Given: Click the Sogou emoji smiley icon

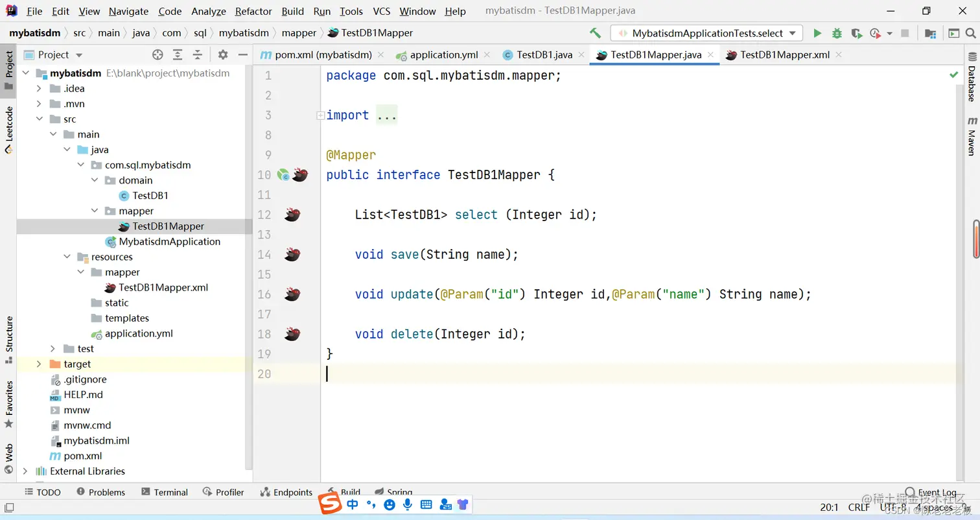Looking at the screenshot, I should pos(390,504).
